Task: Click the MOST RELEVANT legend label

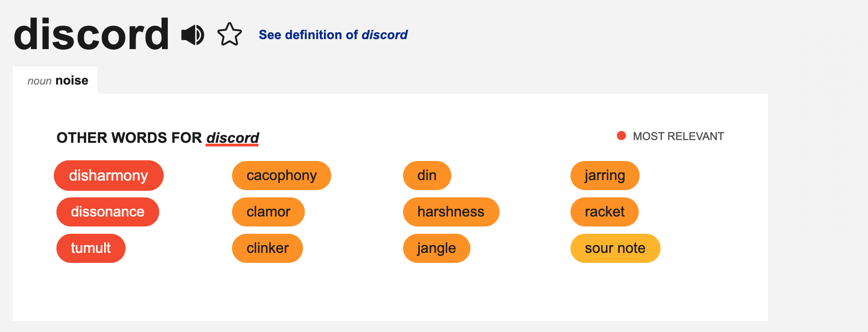Action: pos(678,136)
